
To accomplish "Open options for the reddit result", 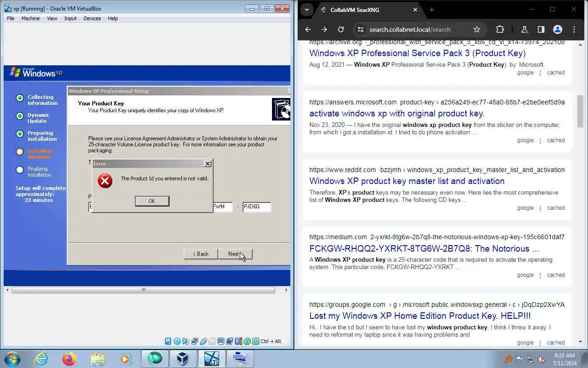I will (540, 208).
